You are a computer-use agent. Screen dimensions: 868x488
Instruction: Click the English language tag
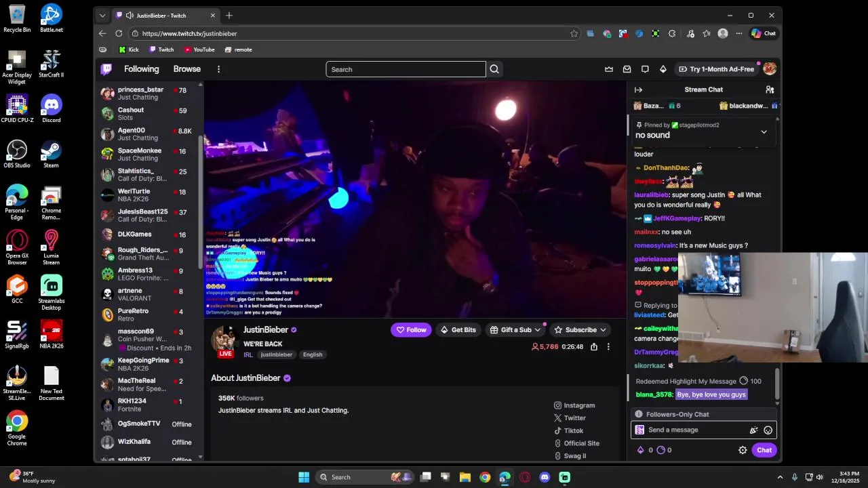pos(313,354)
